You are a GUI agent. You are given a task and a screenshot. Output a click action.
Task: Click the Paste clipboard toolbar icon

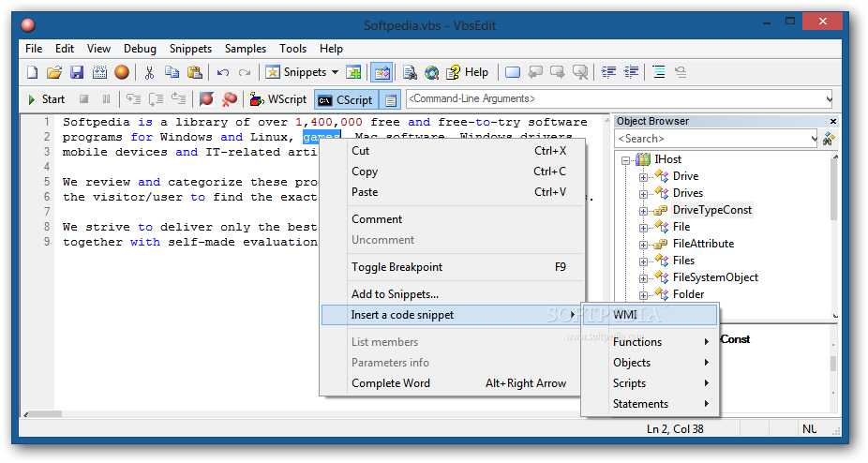(x=194, y=72)
